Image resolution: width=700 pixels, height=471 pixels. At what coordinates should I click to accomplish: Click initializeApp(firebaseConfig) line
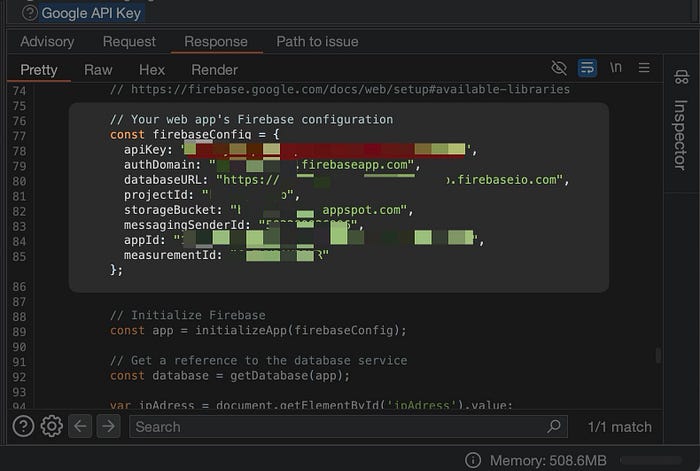click(258, 330)
